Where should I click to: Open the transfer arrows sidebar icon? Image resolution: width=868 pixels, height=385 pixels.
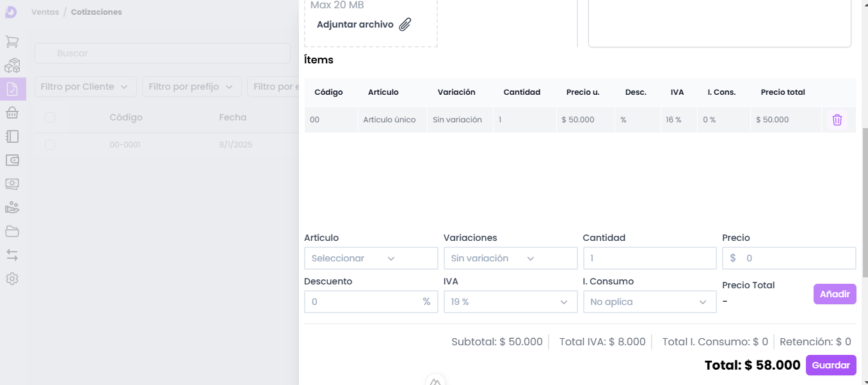[x=12, y=255]
